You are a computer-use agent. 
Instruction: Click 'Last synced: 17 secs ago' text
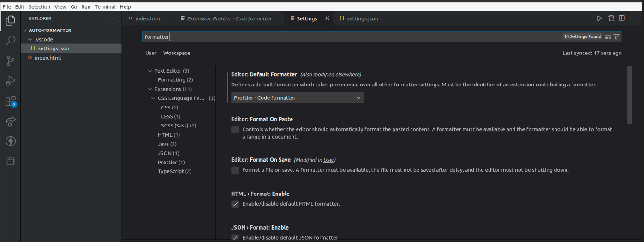592,53
